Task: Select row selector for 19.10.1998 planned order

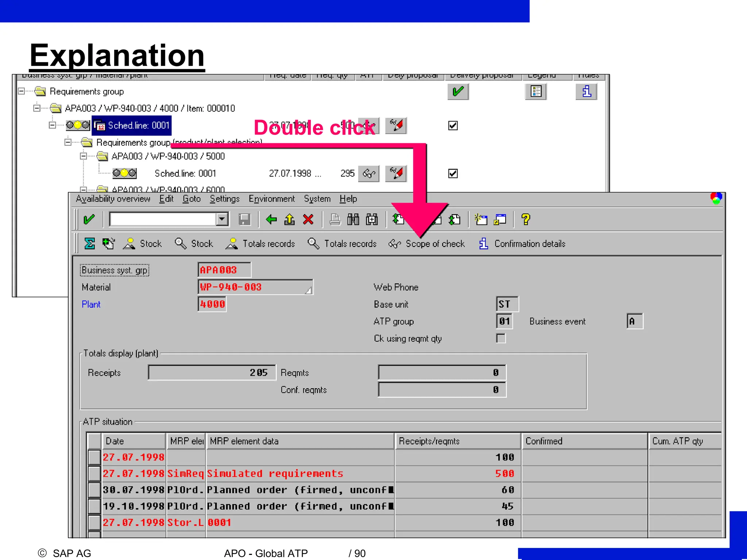Action: [x=94, y=506]
